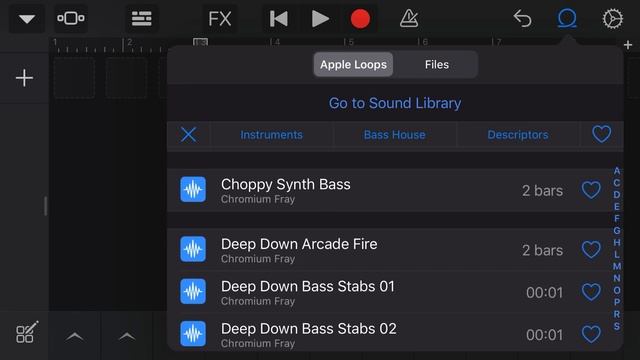Screen dimensions: 640x360
Task: Select Deep Down Arcade Fire loop name
Action: point(299,244)
